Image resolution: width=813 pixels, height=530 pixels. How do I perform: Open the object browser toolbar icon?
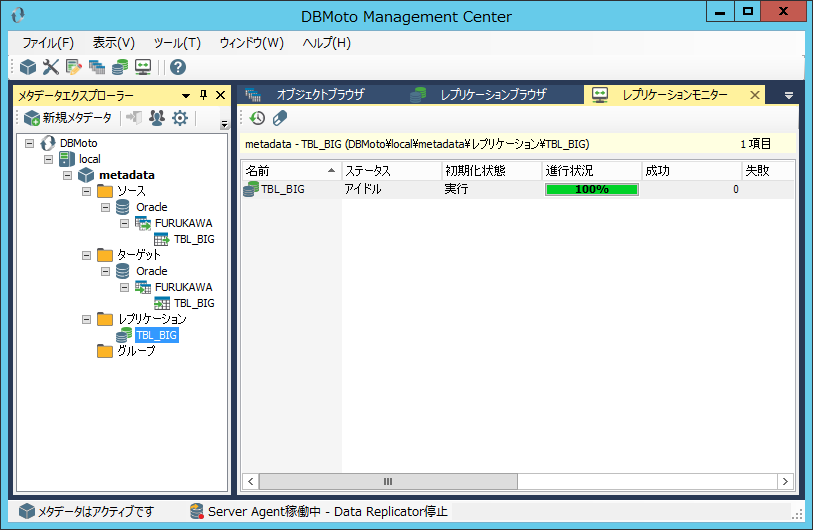[x=97, y=67]
